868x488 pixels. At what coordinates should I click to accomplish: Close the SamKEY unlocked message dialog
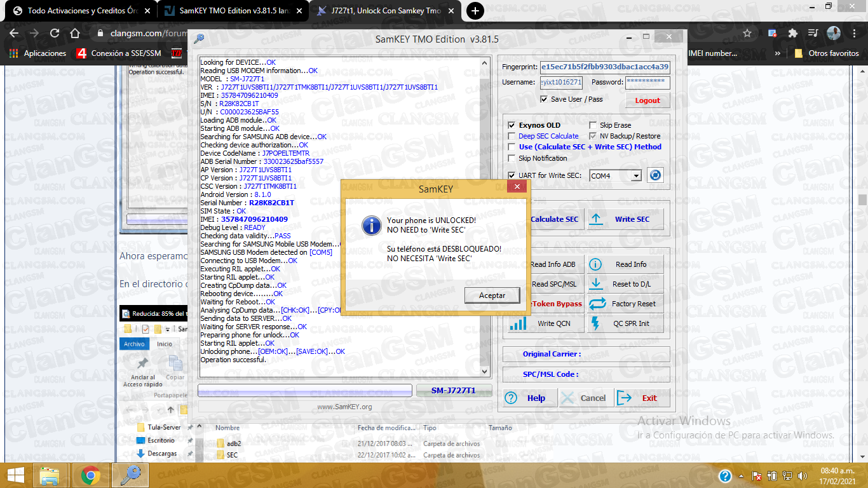[x=517, y=187]
